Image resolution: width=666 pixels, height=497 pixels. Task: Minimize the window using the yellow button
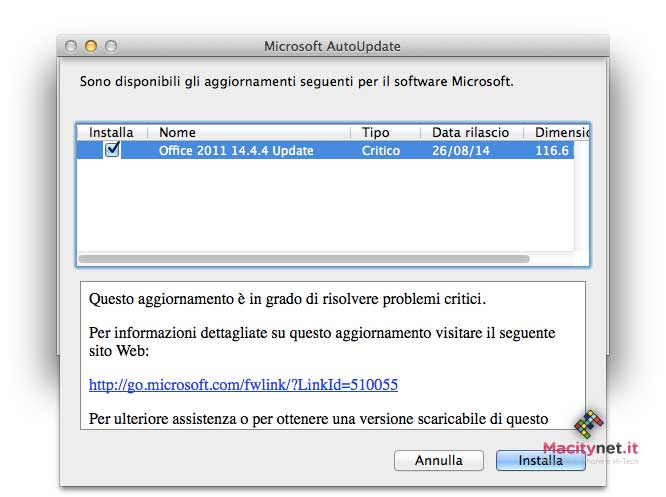click(x=91, y=46)
